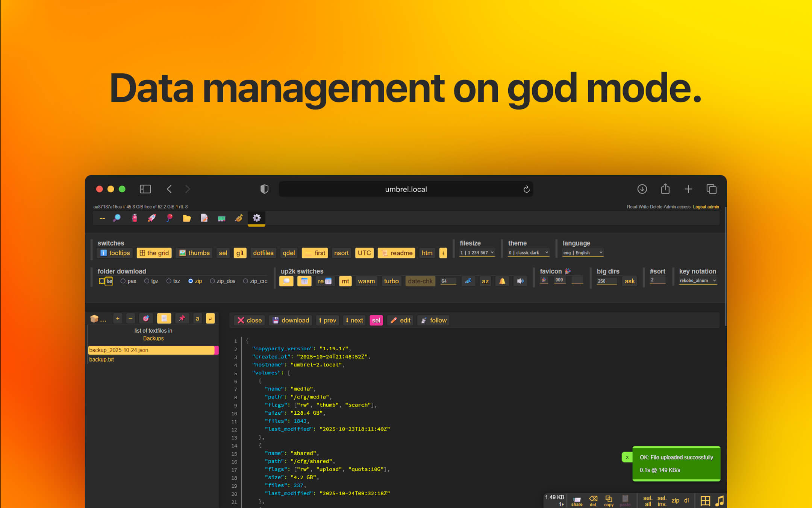Pin the textfile list using the pin icon
Image resolution: width=812 pixels, height=508 pixels.
click(x=182, y=318)
